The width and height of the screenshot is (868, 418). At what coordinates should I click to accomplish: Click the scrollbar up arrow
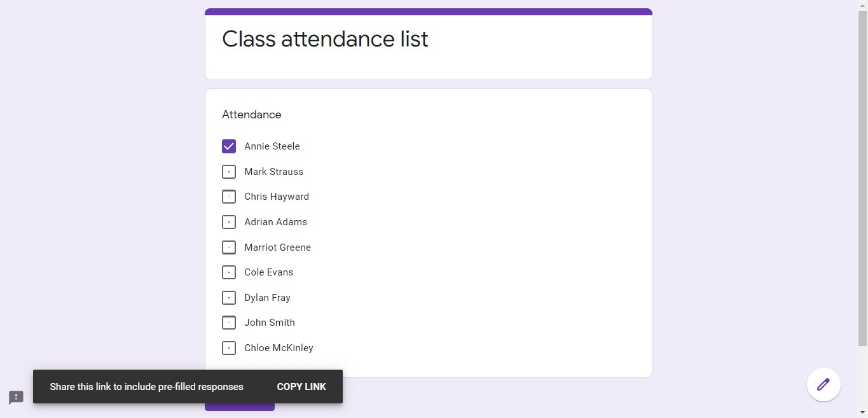pos(863,5)
